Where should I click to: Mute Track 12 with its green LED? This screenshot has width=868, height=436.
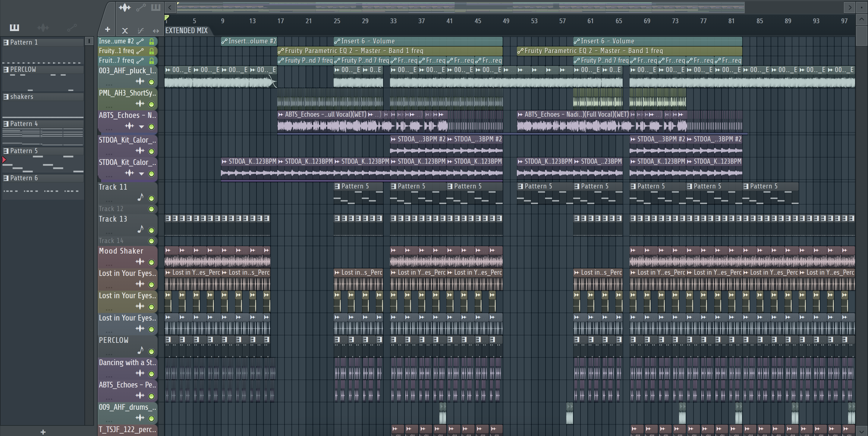pos(152,209)
